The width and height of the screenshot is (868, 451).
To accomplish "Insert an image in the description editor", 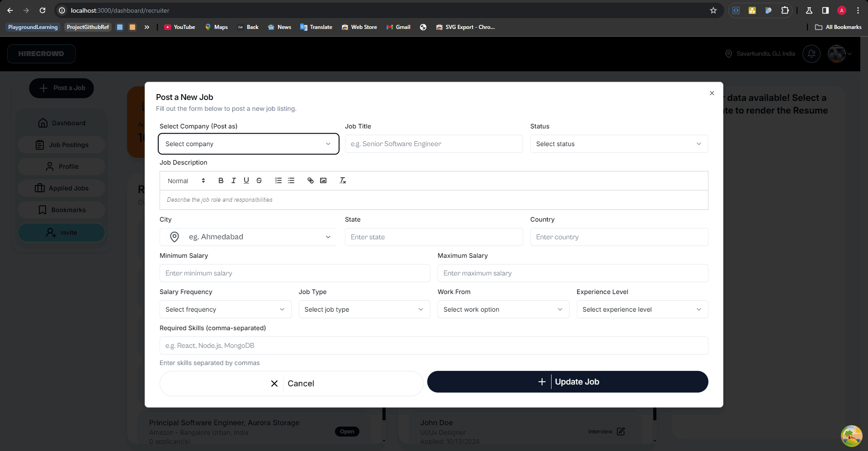I will point(323,180).
